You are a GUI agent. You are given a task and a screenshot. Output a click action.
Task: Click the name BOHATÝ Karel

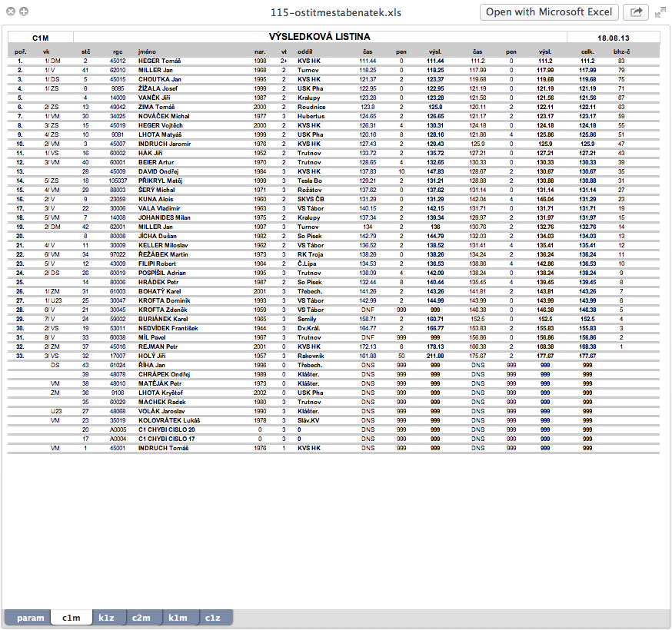(x=159, y=291)
